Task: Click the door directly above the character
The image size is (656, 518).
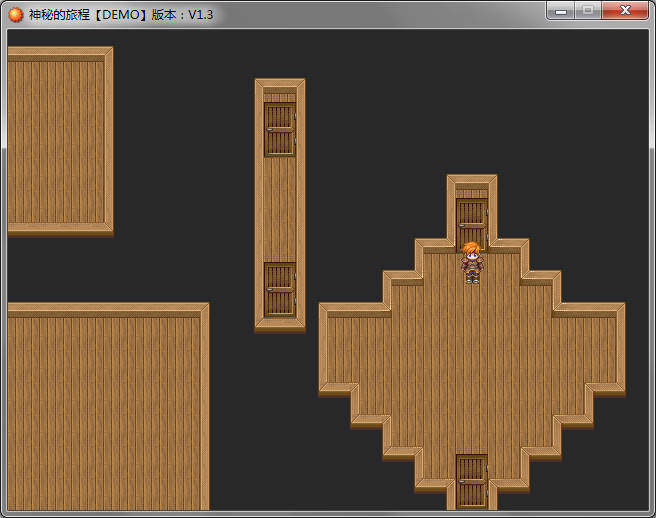Action: pyautogui.click(x=472, y=222)
